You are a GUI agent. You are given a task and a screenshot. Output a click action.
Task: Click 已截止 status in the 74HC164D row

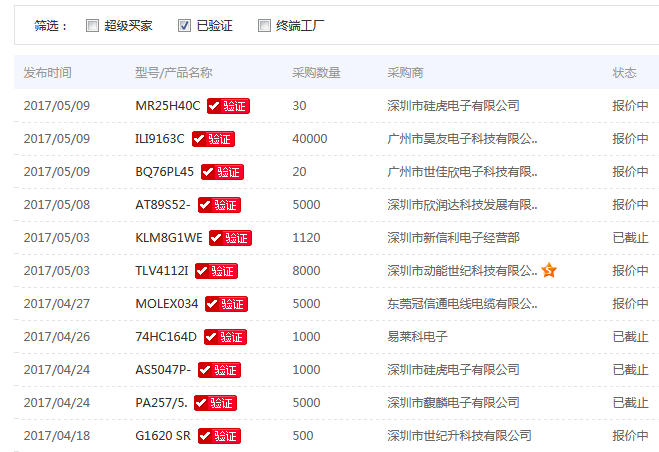coord(630,337)
